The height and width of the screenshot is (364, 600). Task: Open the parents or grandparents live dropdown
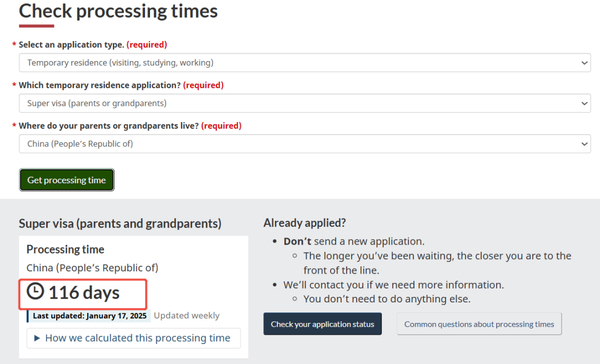305,144
